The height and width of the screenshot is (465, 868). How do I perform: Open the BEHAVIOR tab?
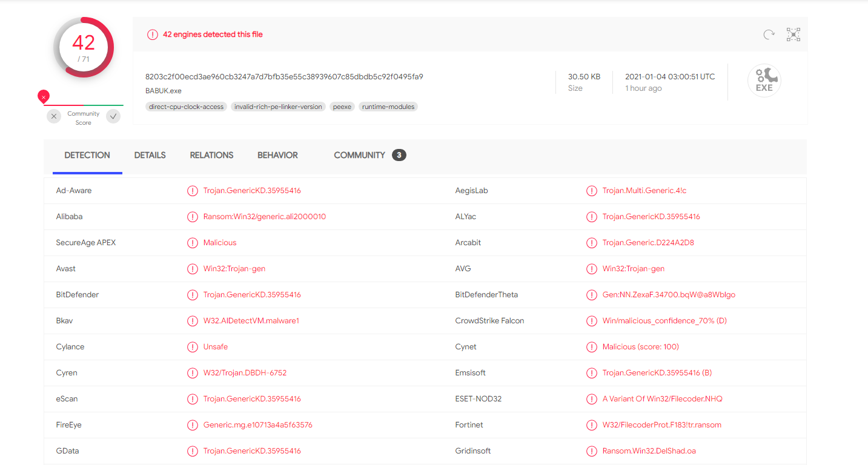tap(277, 156)
